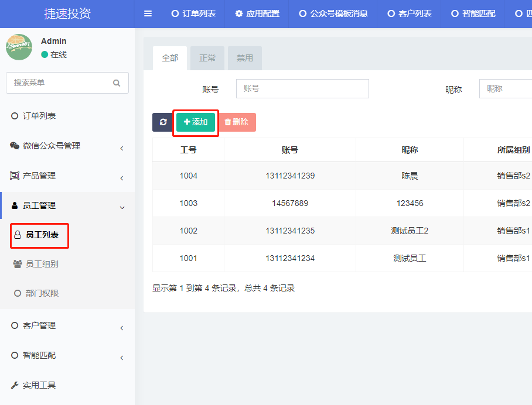The width and height of the screenshot is (532, 405).
Task: Expand the 产品管理 chevron
Action: (x=122, y=178)
